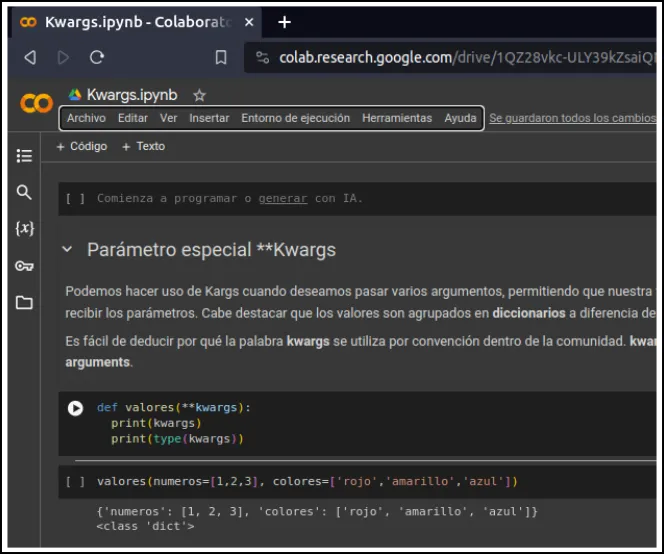Image resolution: width=664 pixels, height=554 pixels.
Task: Click the Google Drive icon beside notebook title
Action: point(75,94)
